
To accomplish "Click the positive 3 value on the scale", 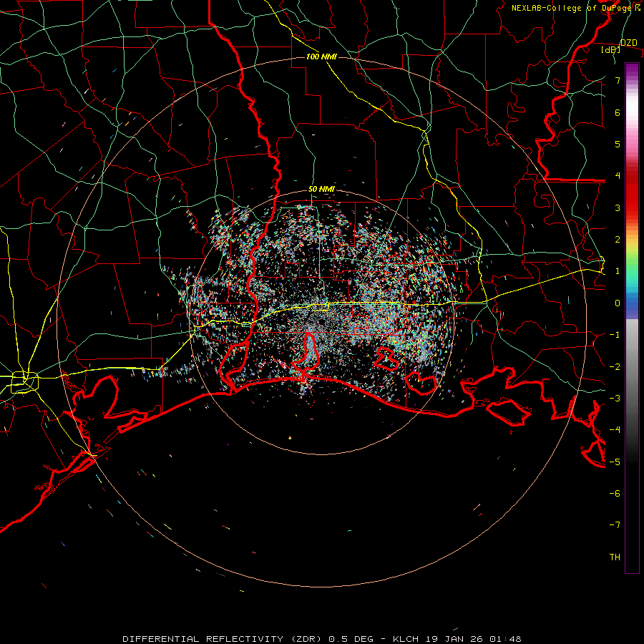I will coord(618,208).
